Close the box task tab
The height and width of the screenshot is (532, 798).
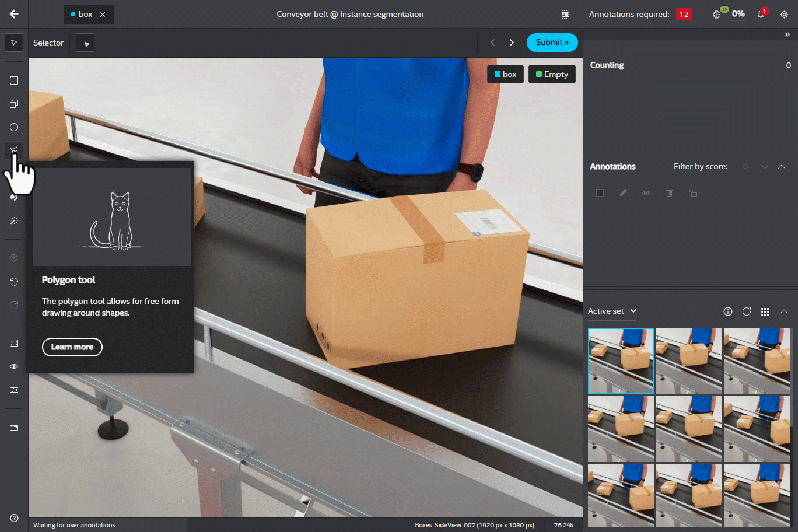103,15
